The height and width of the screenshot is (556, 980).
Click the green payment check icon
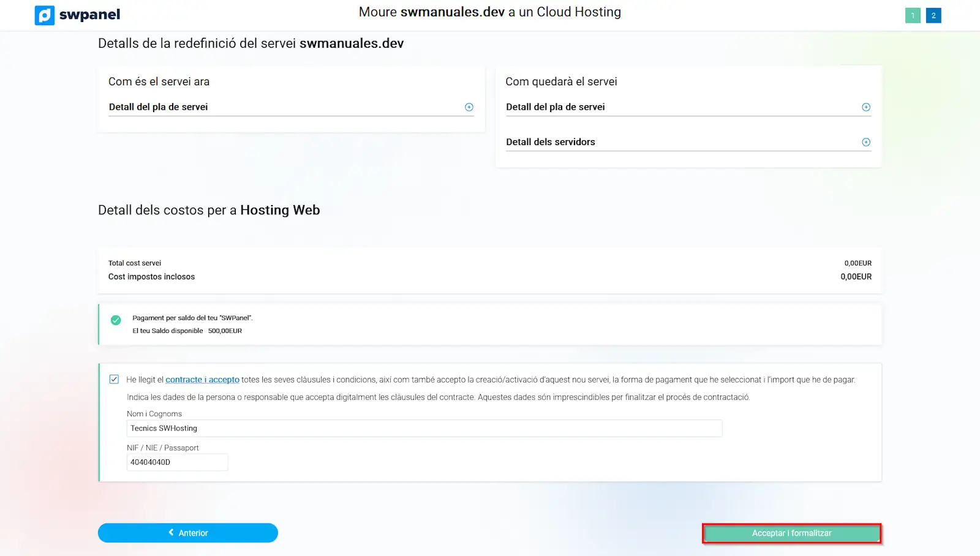[x=116, y=320]
